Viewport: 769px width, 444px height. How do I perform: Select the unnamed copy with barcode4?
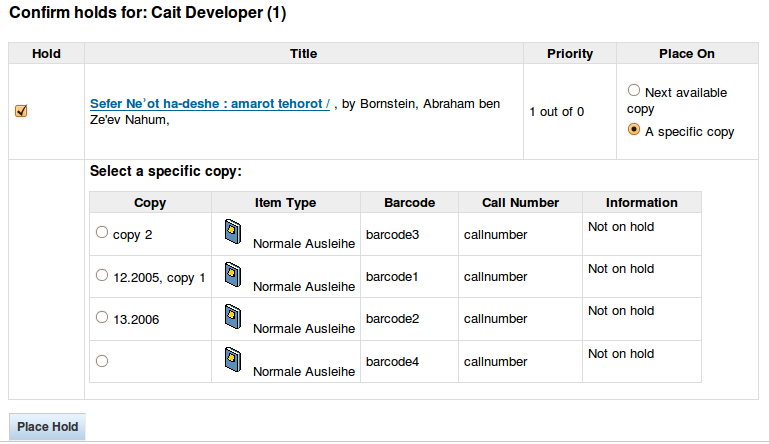pyautogui.click(x=101, y=361)
